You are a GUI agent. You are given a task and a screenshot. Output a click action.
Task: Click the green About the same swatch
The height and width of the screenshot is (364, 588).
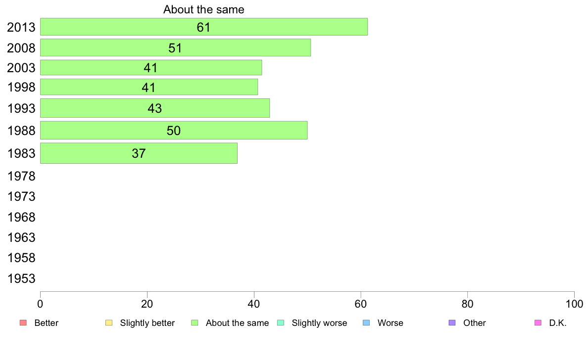pos(195,323)
